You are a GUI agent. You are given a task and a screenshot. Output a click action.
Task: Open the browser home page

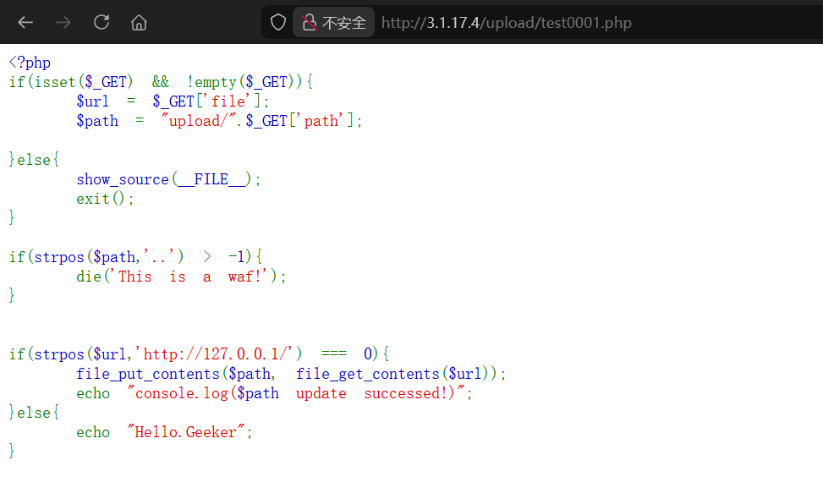tap(139, 23)
